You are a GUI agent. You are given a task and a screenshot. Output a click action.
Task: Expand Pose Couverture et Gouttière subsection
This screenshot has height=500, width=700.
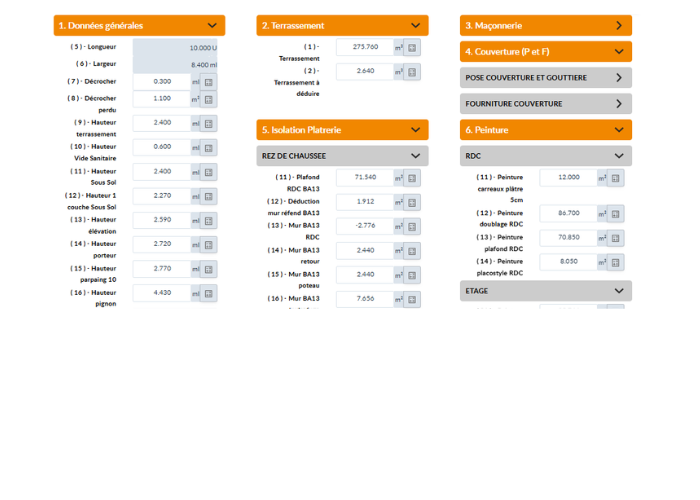(619, 78)
